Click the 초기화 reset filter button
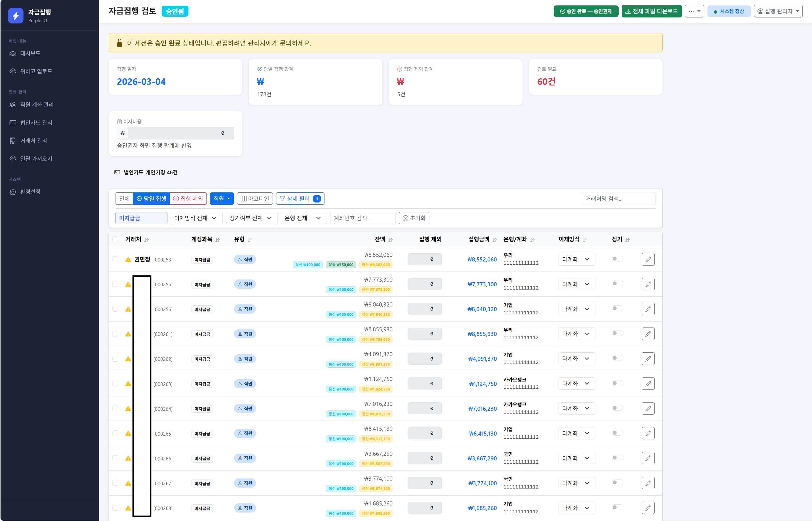812x521 pixels. point(414,218)
